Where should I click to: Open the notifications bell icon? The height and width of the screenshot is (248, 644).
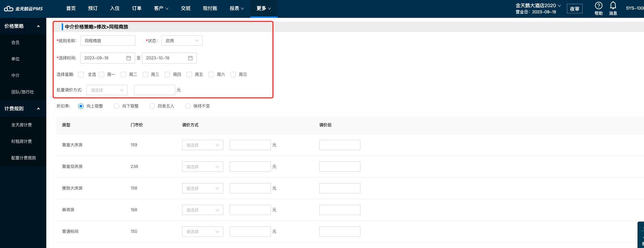pyautogui.click(x=613, y=5)
